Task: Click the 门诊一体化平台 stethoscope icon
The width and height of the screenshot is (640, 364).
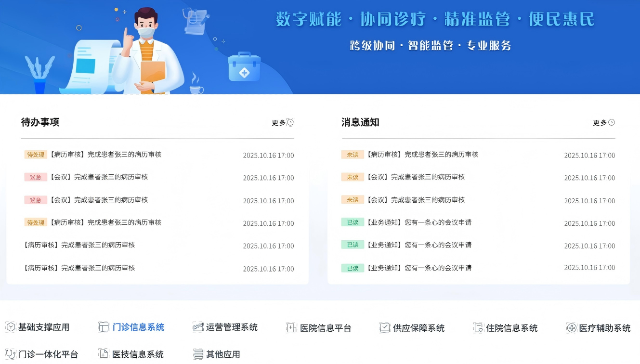Action: coord(11,354)
